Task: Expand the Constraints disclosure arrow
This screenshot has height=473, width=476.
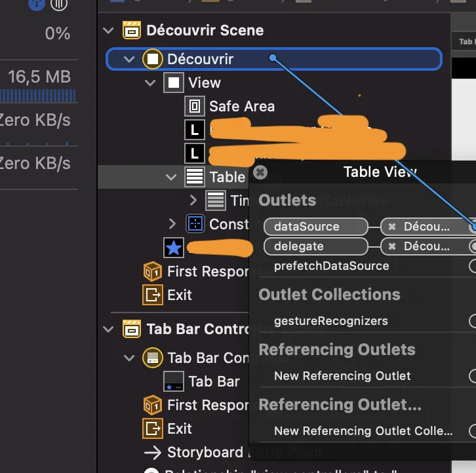Action: point(172,224)
